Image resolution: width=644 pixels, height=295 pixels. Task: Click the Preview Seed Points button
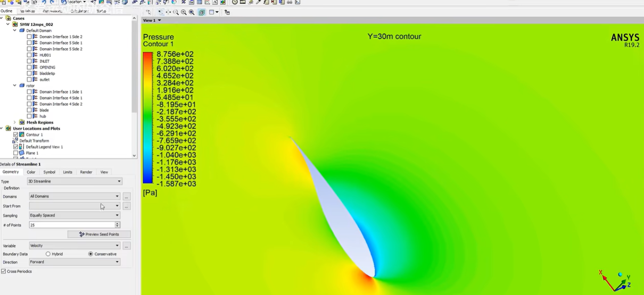point(99,234)
